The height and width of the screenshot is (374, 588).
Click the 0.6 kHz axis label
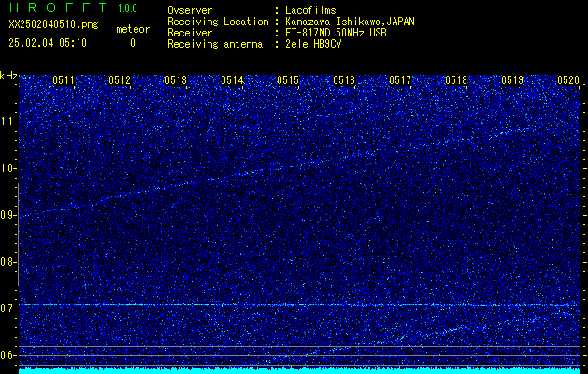(x=8, y=355)
